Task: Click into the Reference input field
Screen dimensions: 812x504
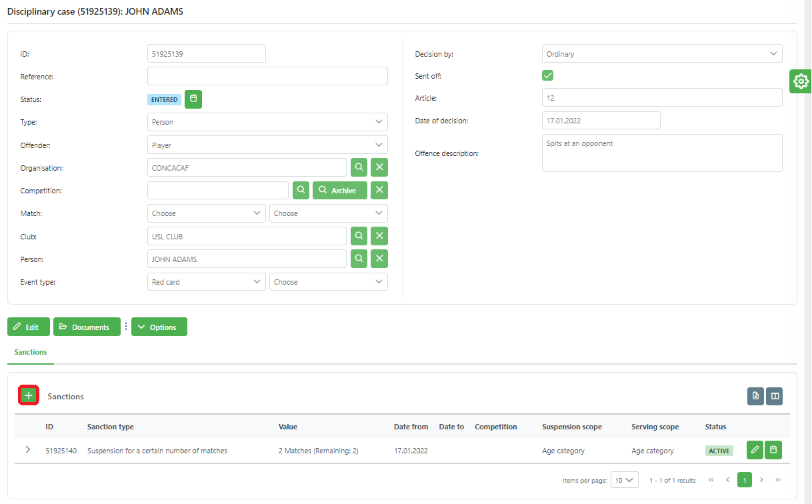Action: pyautogui.click(x=267, y=77)
